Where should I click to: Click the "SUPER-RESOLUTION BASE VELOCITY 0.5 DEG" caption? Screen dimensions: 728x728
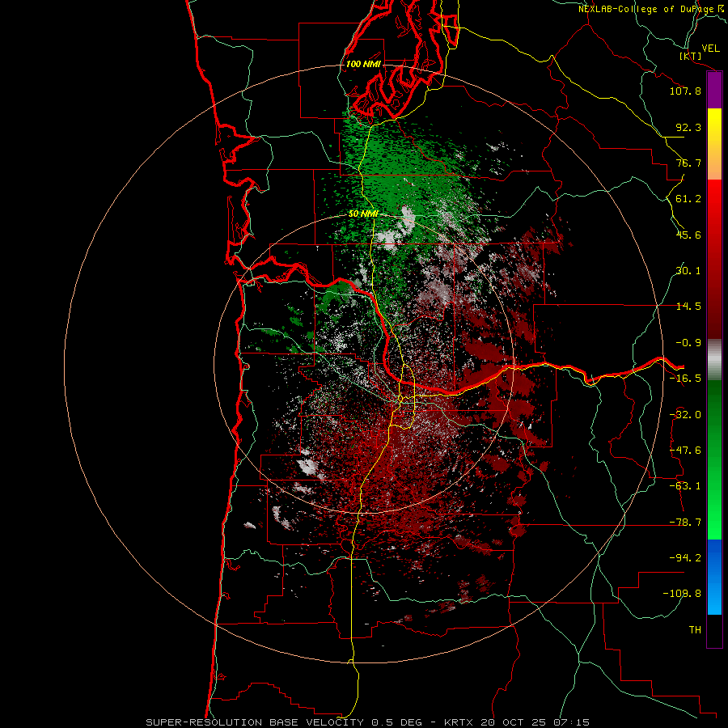click(284, 722)
